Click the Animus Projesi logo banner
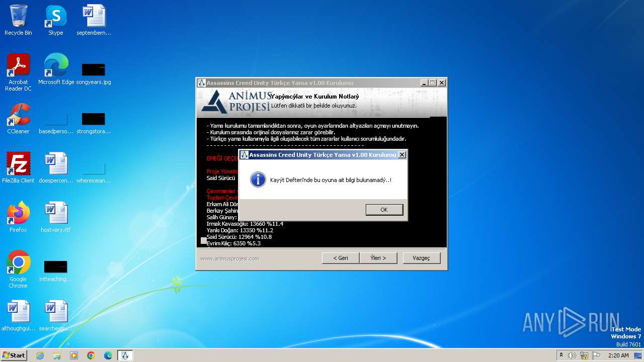 [x=235, y=102]
